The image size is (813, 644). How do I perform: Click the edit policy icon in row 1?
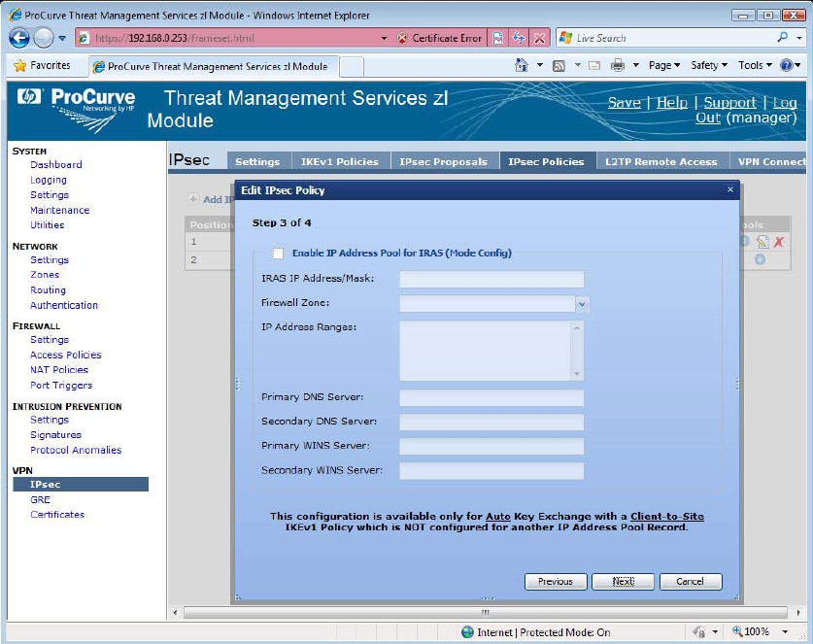[x=762, y=242]
